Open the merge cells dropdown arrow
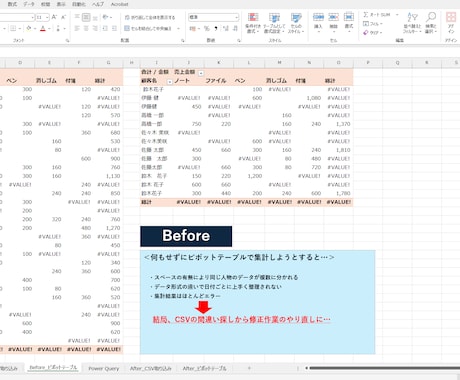 point(178,29)
